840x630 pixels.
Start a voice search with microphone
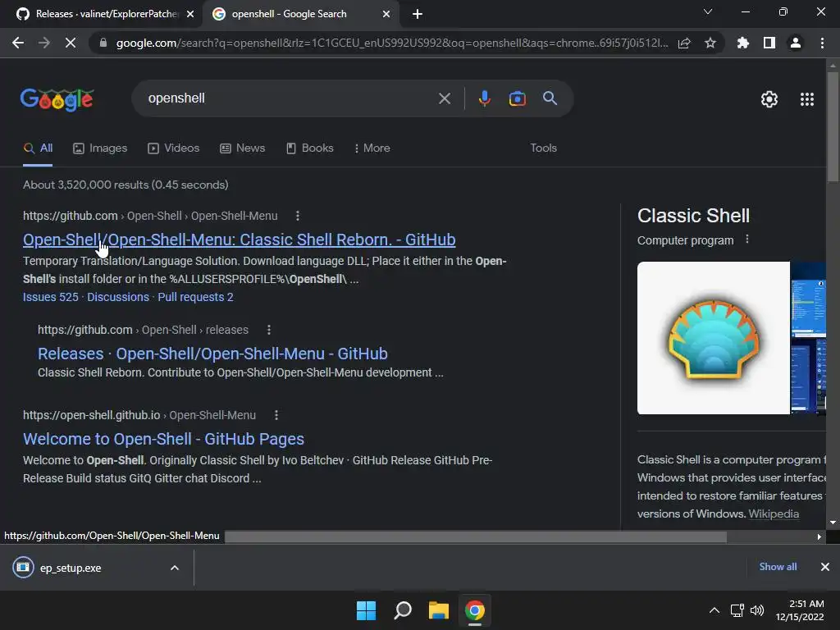coord(484,98)
